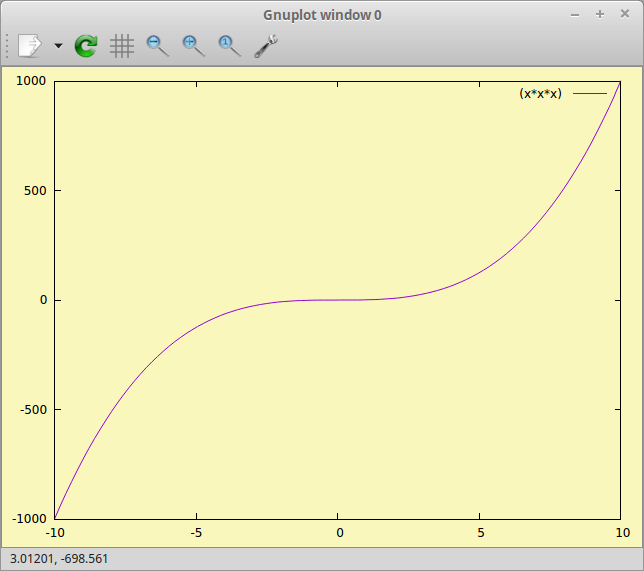The width and height of the screenshot is (644, 571).
Task: Click the x-axis tick label 5
Action: point(480,532)
